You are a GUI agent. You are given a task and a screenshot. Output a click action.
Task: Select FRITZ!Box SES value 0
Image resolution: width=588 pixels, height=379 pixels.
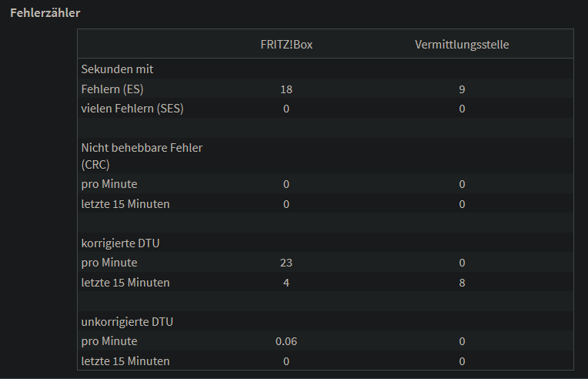(286, 109)
